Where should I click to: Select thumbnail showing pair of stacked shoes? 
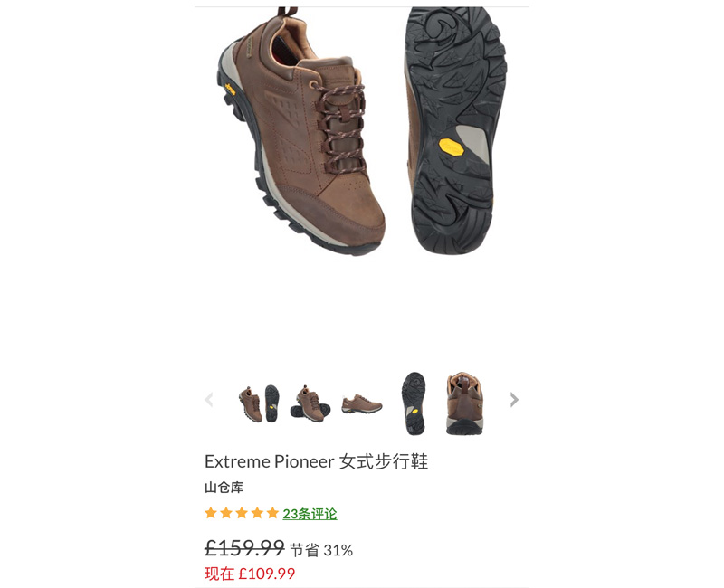click(310, 403)
